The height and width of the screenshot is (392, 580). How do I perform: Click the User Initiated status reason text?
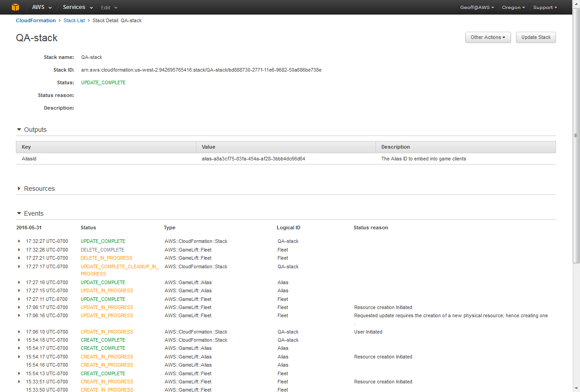[x=368, y=332]
